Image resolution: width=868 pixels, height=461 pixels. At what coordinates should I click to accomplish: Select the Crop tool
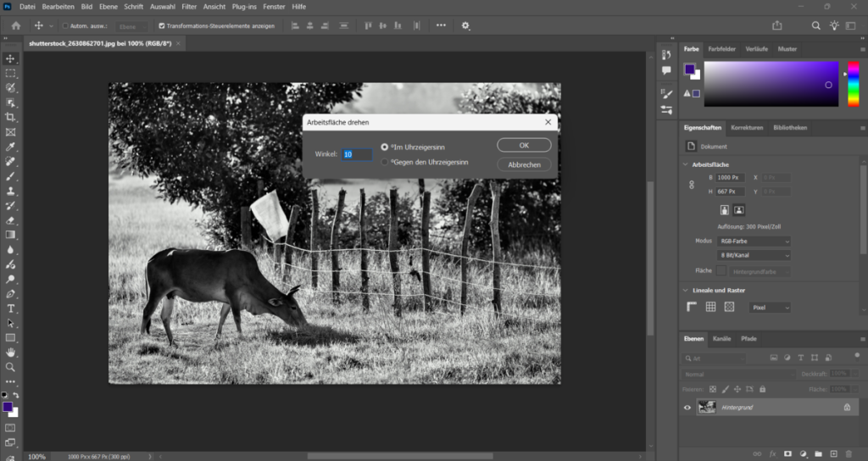tap(10, 117)
